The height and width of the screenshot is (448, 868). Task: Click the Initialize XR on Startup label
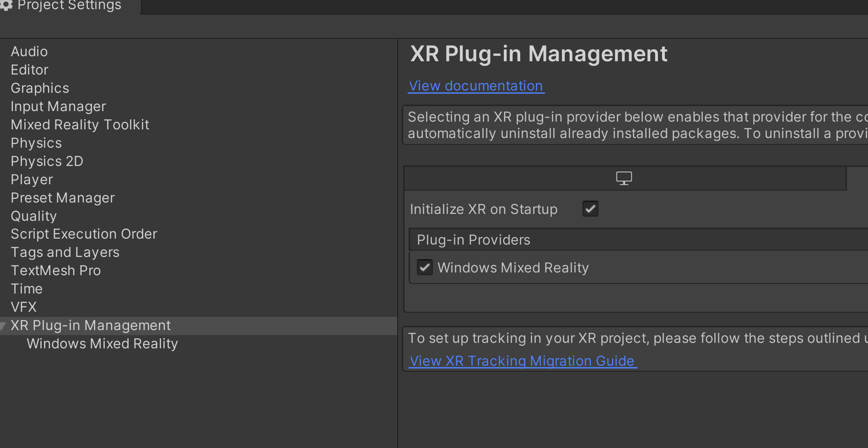click(484, 209)
